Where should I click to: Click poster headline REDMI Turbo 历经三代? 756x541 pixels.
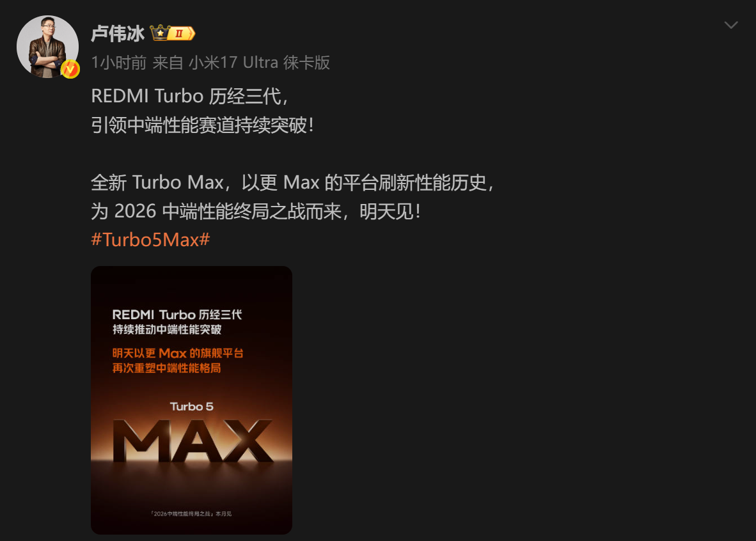coord(177,315)
